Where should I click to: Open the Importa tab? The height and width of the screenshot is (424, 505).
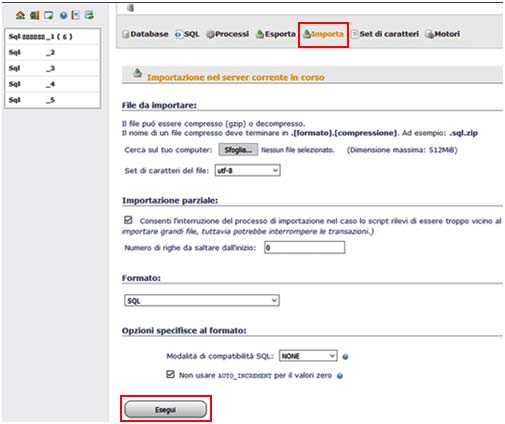point(323,34)
